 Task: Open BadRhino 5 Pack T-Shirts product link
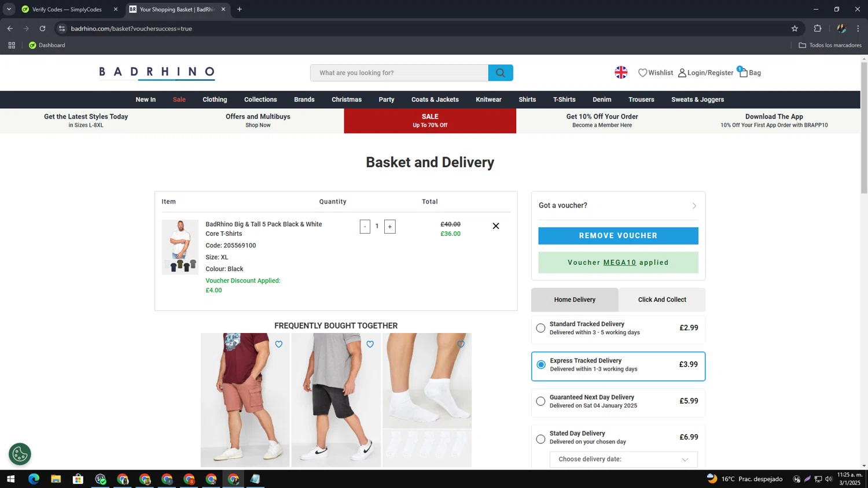(x=264, y=229)
